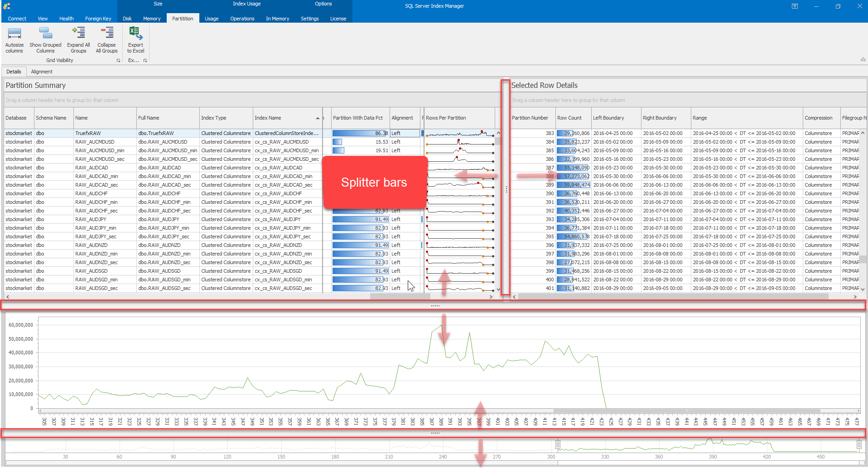868x468 pixels.
Task: Open the Connect tab
Action: tap(17, 19)
